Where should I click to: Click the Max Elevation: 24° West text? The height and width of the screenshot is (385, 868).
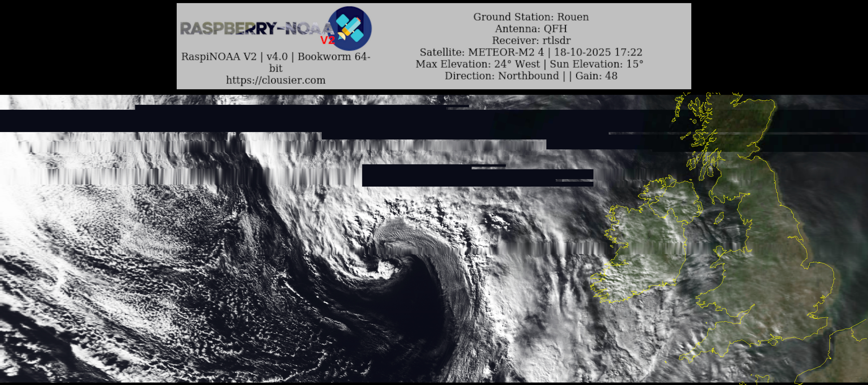(477, 64)
